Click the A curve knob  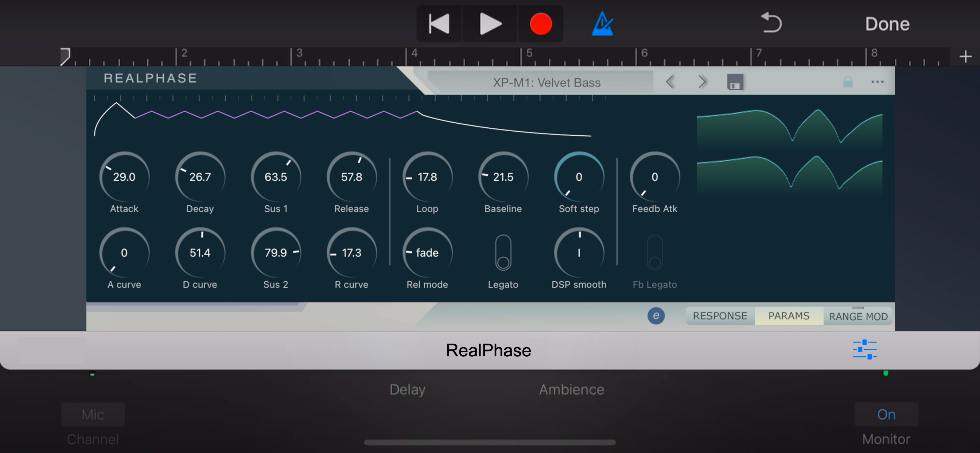124,253
